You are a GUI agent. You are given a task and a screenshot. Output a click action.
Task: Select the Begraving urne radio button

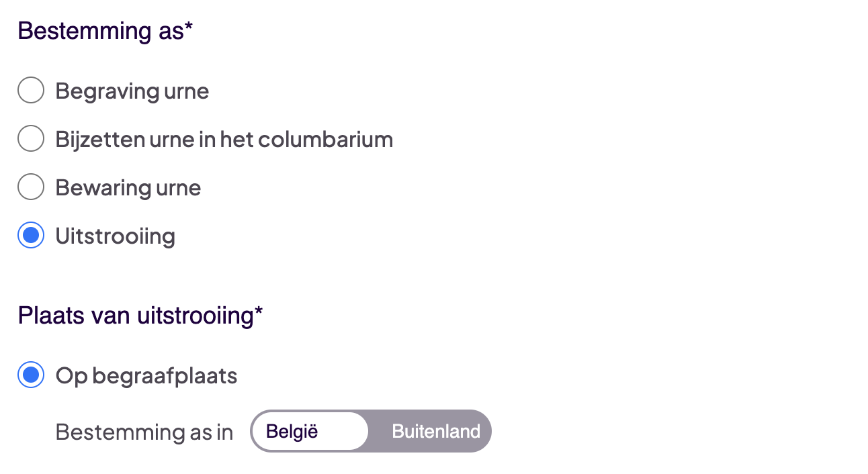click(x=31, y=90)
